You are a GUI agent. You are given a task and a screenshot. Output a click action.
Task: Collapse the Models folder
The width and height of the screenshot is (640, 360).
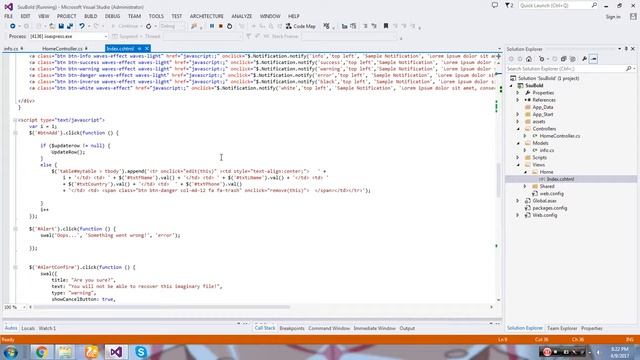(518, 143)
